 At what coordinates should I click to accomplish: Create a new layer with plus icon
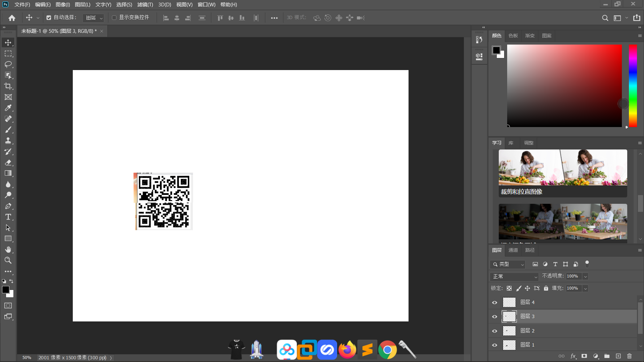pyautogui.click(x=618, y=356)
